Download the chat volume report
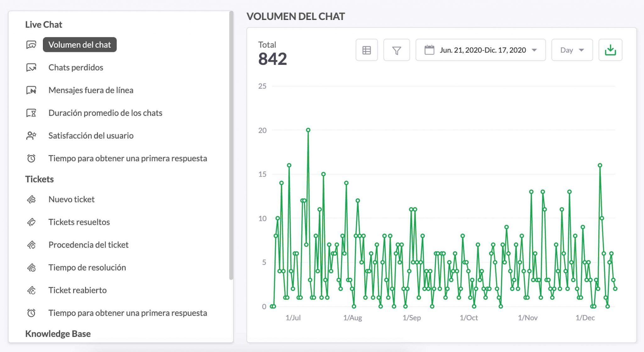644x352 pixels. click(x=610, y=50)
